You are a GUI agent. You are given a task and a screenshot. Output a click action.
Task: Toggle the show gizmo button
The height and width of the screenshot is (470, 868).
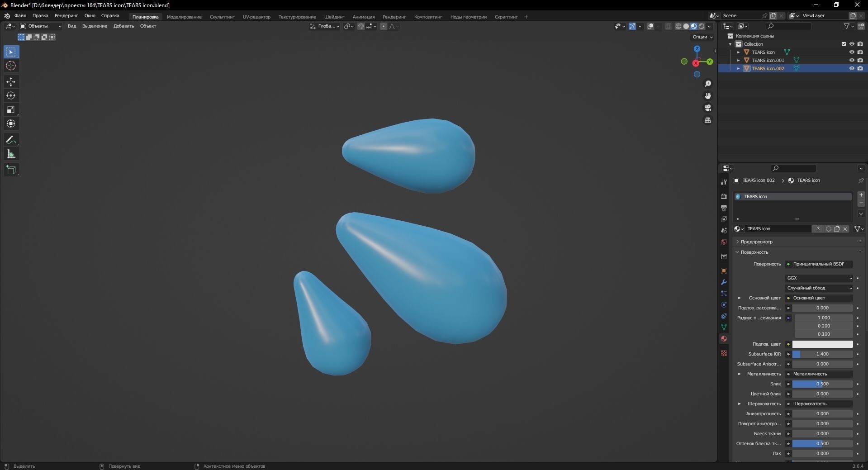632,26
